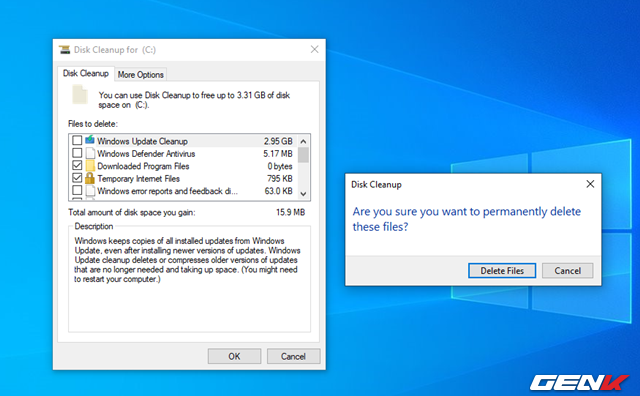
Task: Click Cancel in the Disk Cleanup for (C:) window
Action: (x=293, y=356)
